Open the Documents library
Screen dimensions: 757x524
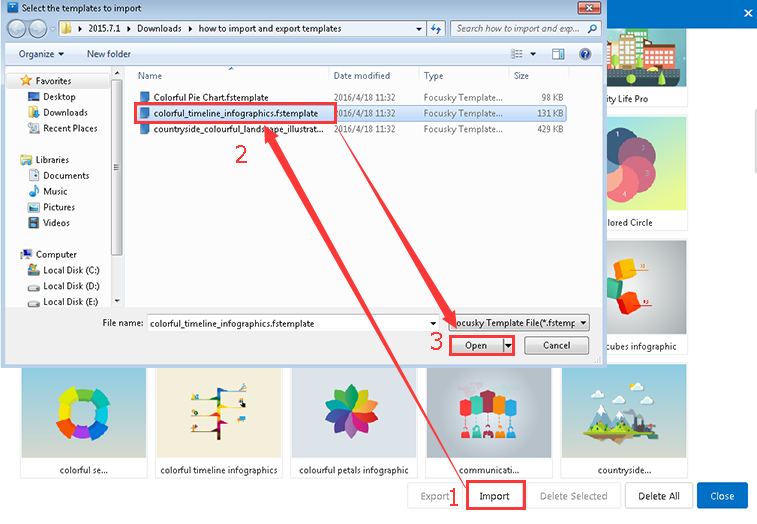click(59, 176)
